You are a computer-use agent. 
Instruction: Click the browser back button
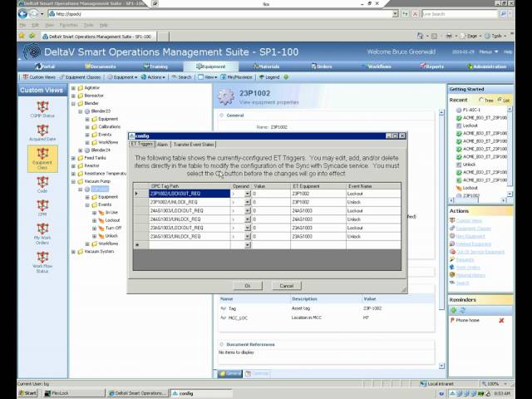click(x=22, y=14)
